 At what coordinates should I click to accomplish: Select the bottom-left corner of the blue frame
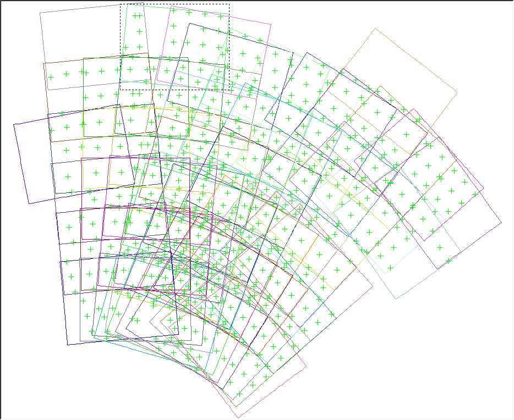click(x=68, y=345)
